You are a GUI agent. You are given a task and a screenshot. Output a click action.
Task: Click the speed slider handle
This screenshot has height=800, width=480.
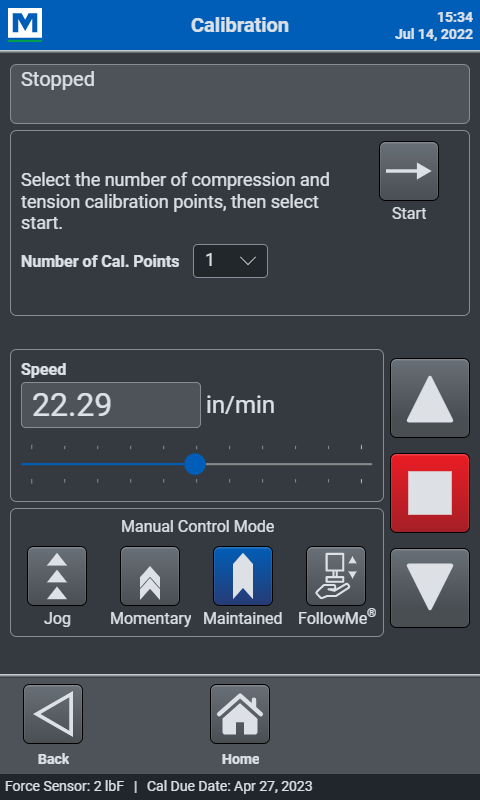[194, 464]
